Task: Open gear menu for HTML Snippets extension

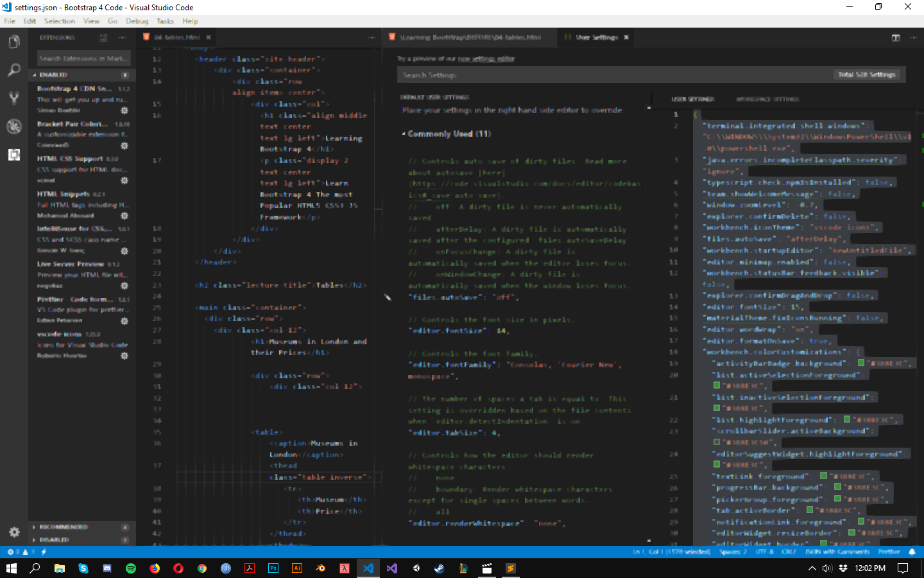Action: point(124,216)
